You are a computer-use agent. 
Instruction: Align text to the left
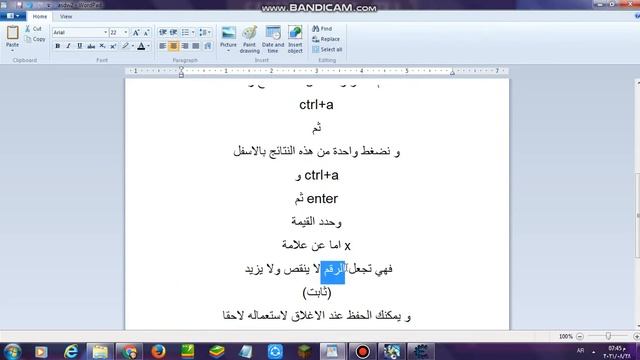coord(162,46)
